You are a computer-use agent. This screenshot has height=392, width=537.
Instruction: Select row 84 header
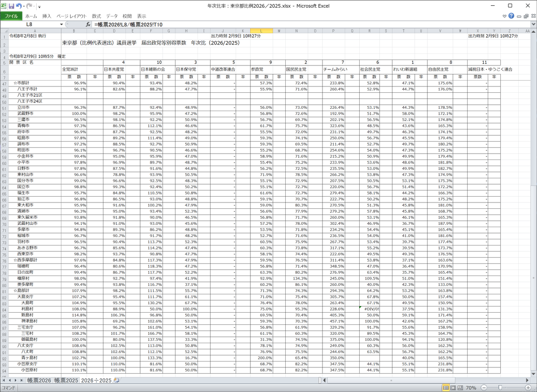[4, 309]
